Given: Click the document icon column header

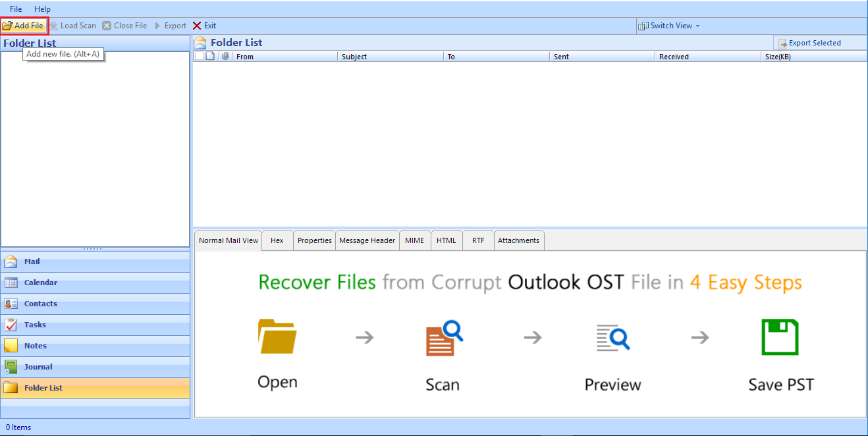Looking at the screenshot, I should [x=211, y=57].
